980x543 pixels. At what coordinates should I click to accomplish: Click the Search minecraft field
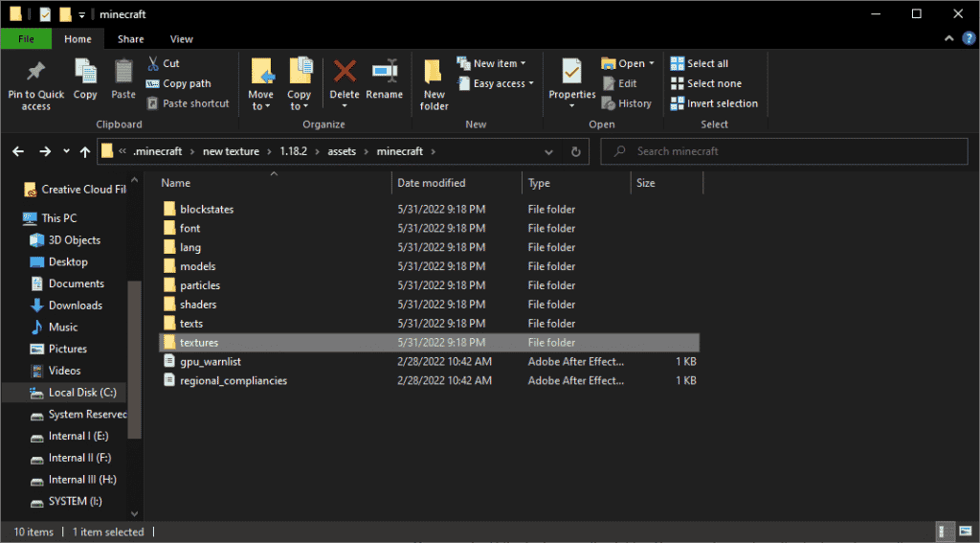(784, 151)
